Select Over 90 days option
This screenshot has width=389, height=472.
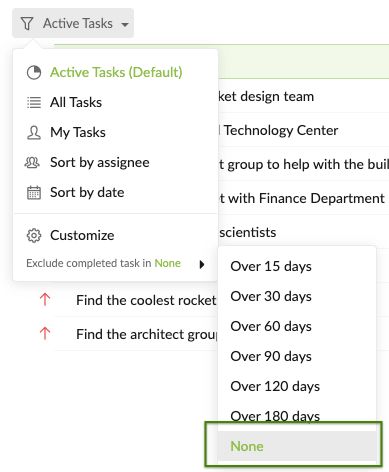(x=271, y=356)
